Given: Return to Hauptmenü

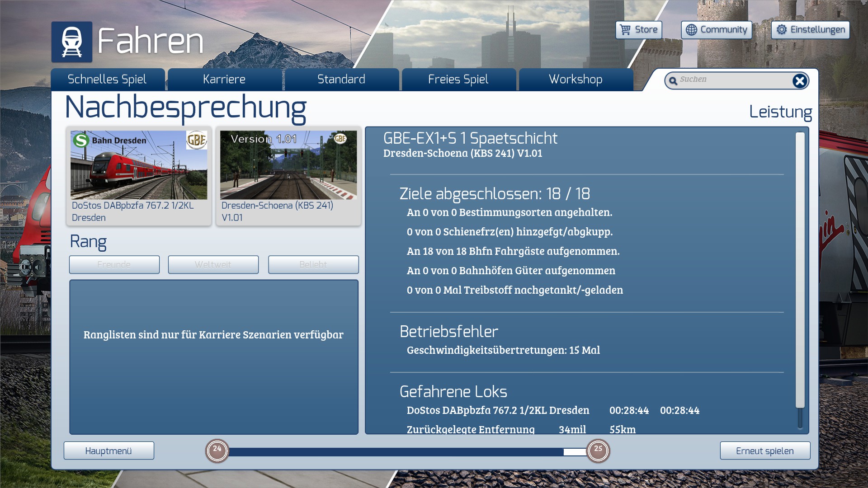Looking at the screenshot, I should coord(108,451).
